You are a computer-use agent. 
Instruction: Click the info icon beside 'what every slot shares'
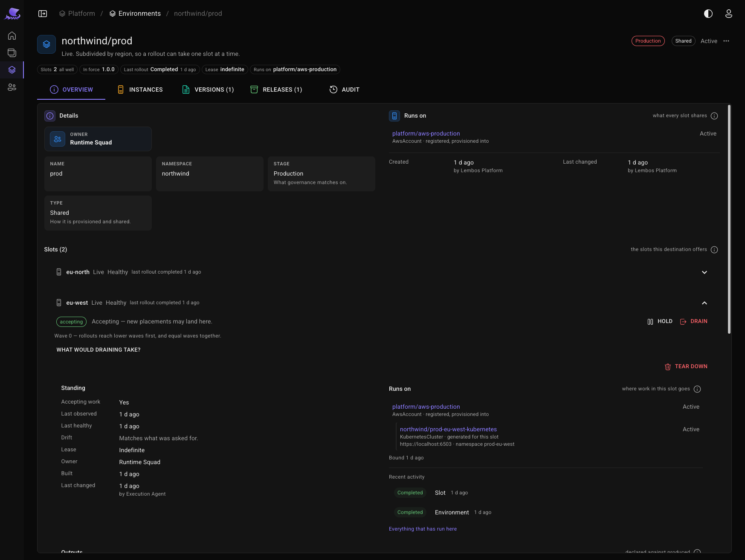click(714, 116)
